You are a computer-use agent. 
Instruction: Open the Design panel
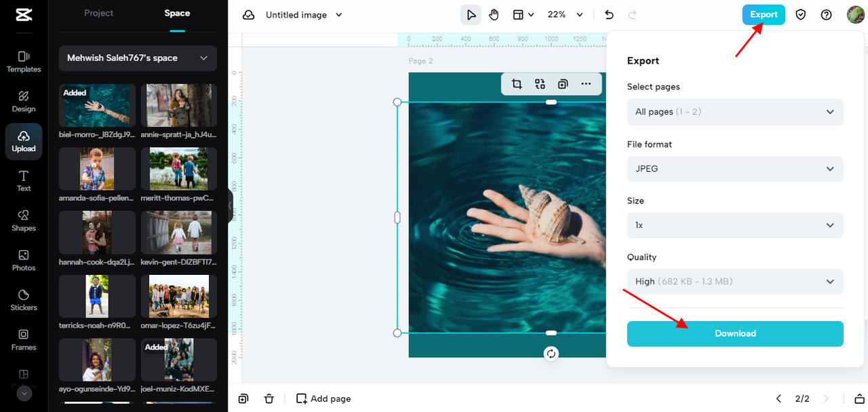pos(24,102)
